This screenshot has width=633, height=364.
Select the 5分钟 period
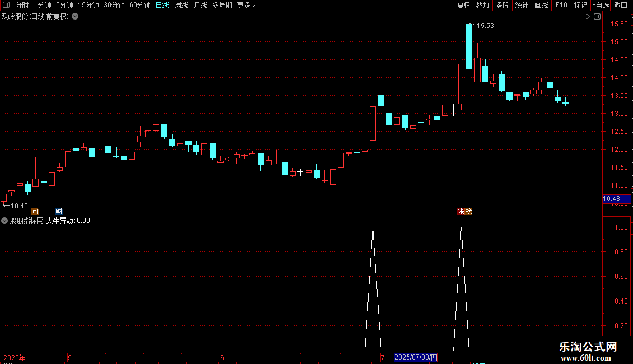(64, 5)
